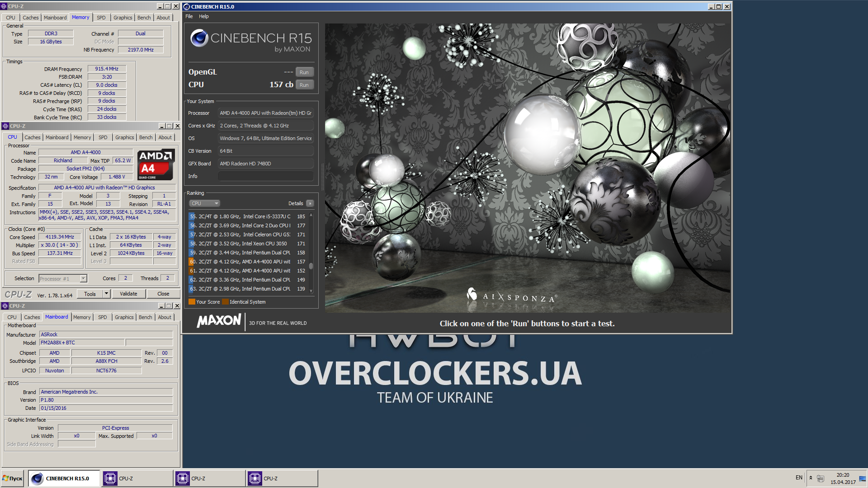Viewport: 868px width, 488px height.
Task: Click the ranking scrollbar up arrow
Action: (311, 215)
